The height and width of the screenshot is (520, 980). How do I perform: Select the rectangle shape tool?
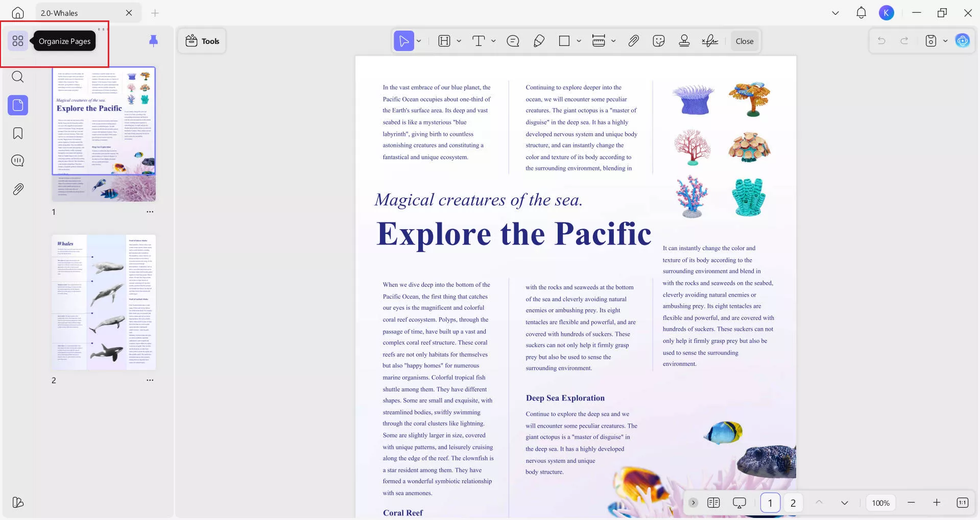coord(564,41)
